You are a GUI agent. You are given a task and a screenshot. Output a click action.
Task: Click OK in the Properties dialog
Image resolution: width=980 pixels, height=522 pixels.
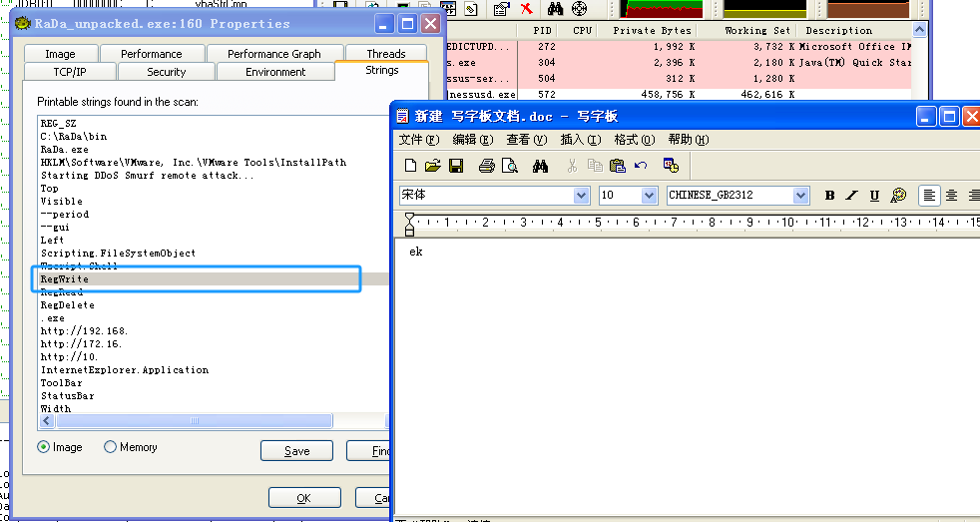pyautogui.click(x=304, y=498)
